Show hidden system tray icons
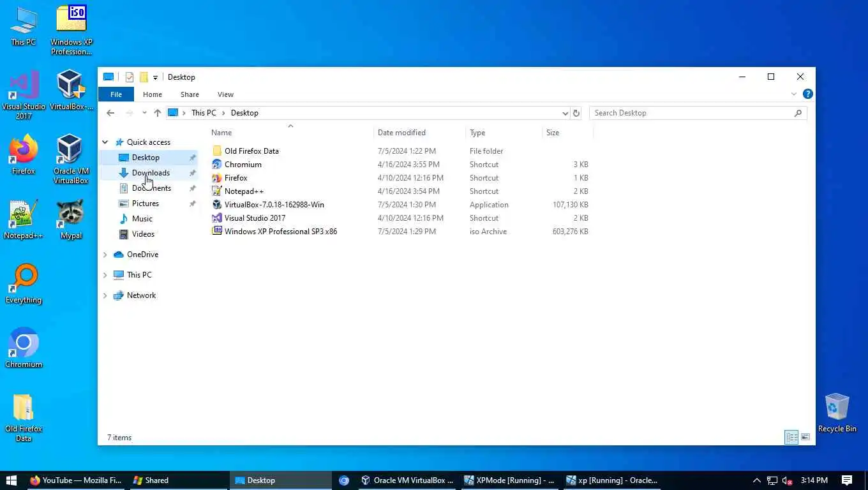 click(756, 480)
